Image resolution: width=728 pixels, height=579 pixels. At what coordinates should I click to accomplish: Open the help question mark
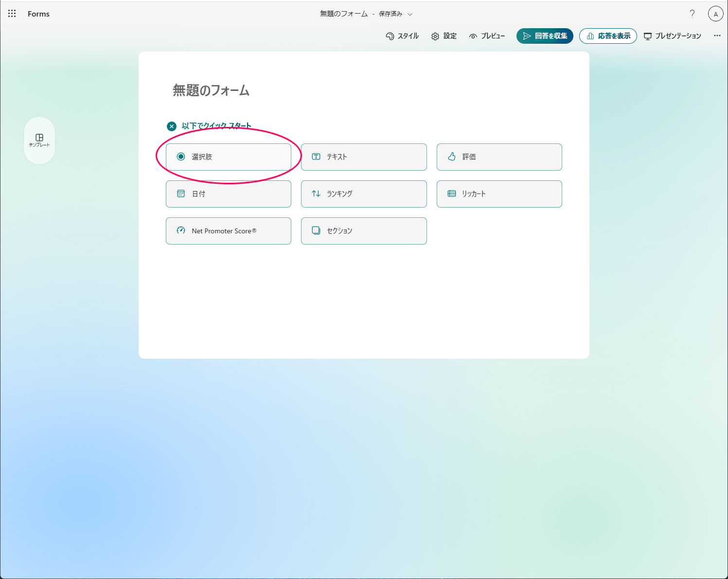(692, 14)
